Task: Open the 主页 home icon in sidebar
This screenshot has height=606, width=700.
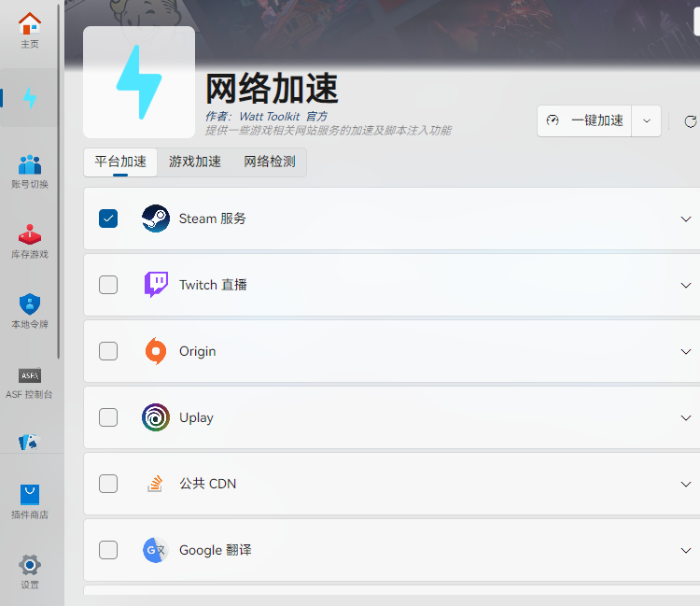Action: (x=30, y=29)
